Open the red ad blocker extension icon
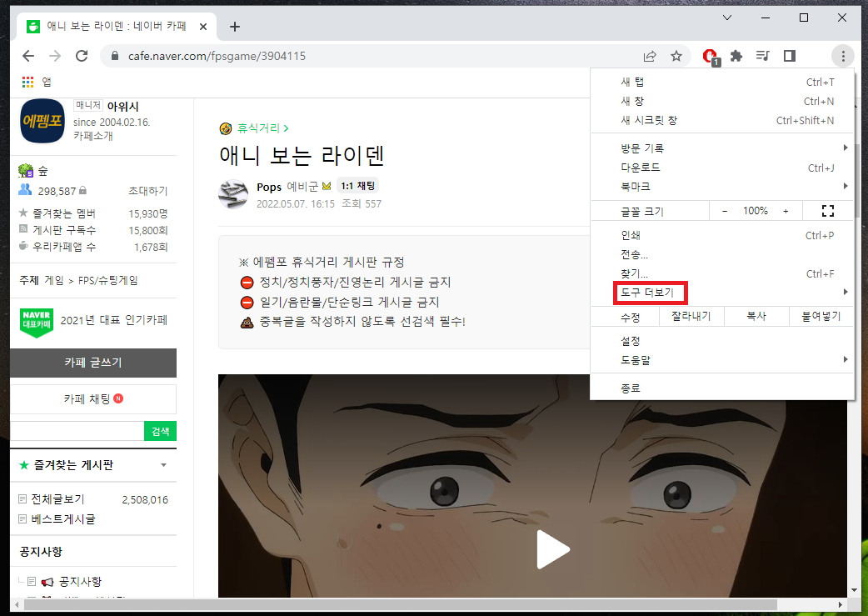 (x=711, y=57)
